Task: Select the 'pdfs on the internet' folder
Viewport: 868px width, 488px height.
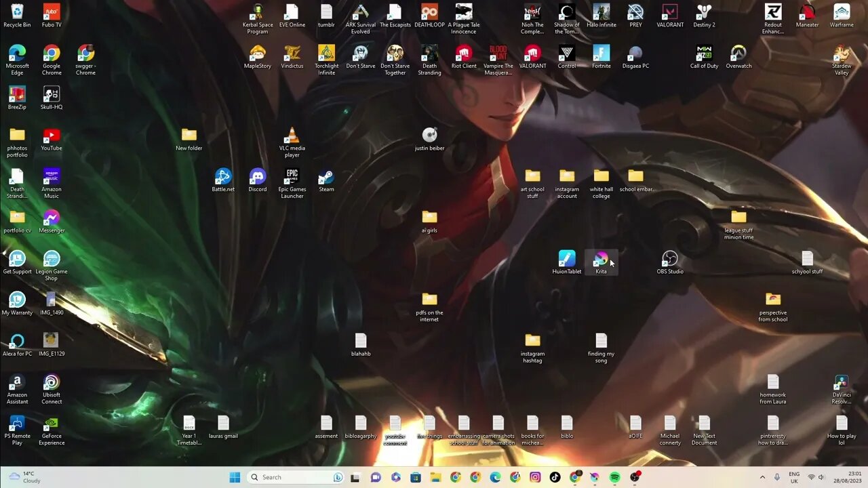Action: (x=429, y=307)
